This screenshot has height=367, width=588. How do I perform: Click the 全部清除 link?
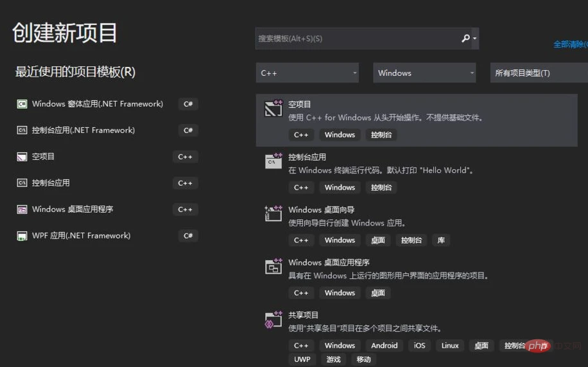571,44
